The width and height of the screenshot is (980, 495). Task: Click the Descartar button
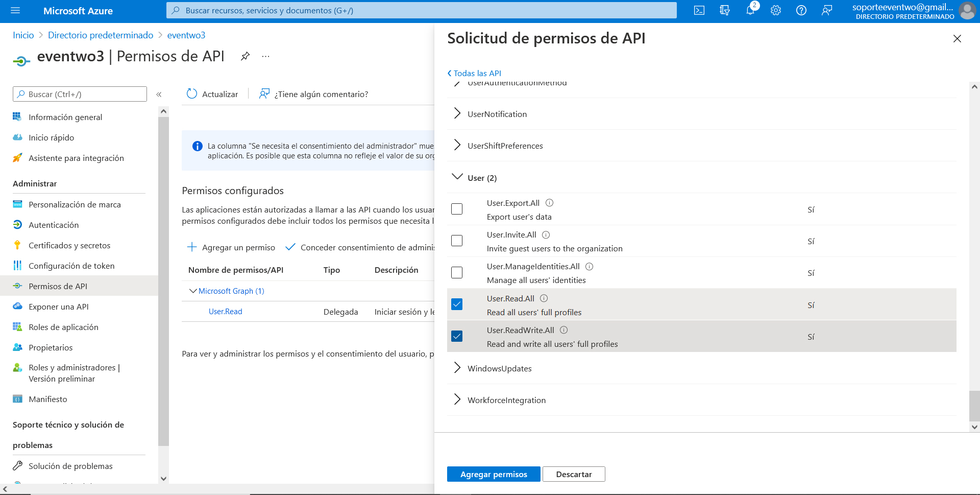click(x=574, y=474)
